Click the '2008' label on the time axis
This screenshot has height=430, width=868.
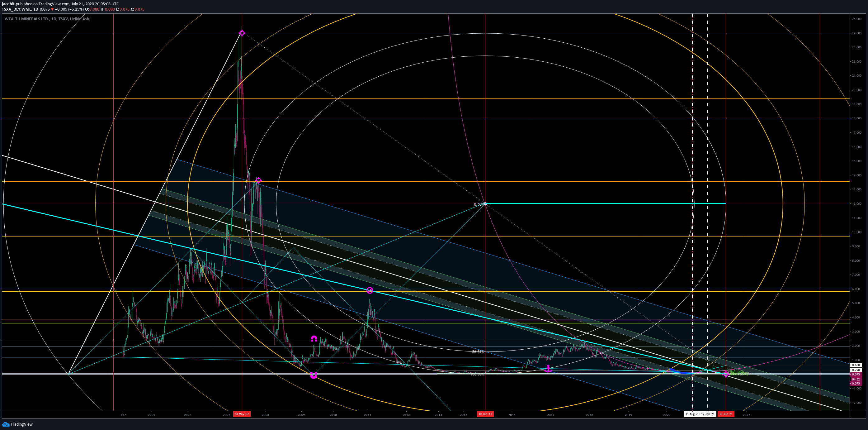[266, 415]
